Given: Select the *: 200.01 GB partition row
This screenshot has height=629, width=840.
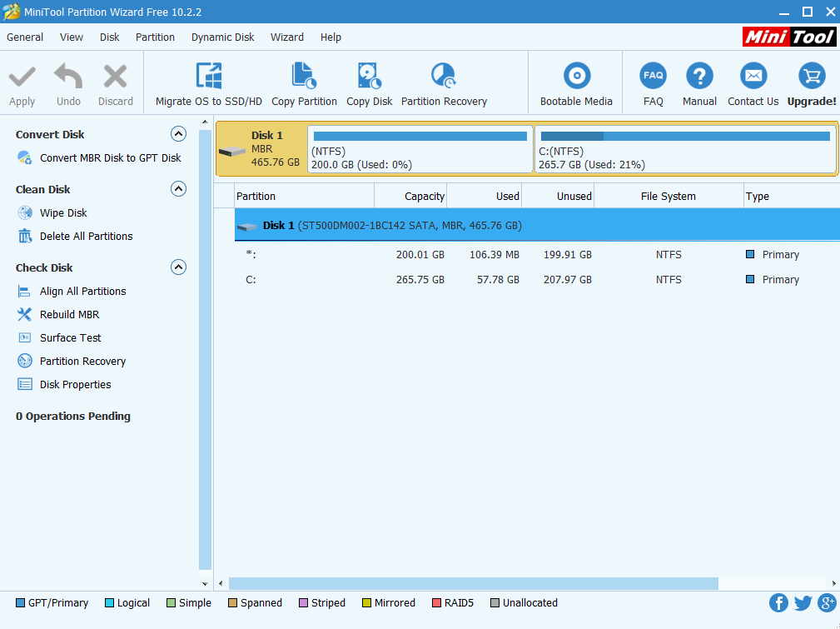Looking at the screenshot, I should [537, 255].
